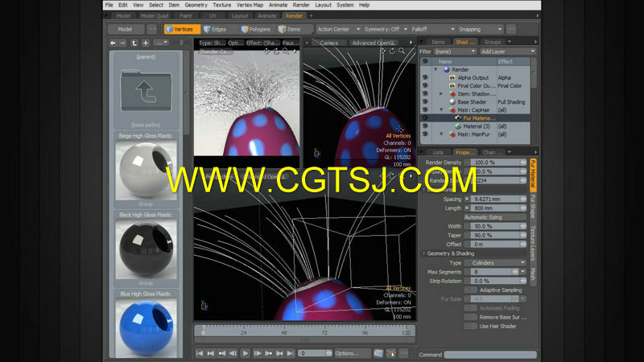Click the Camera viewport button
The width and height of the screenshot is (644, 362).
click(329, 43)
